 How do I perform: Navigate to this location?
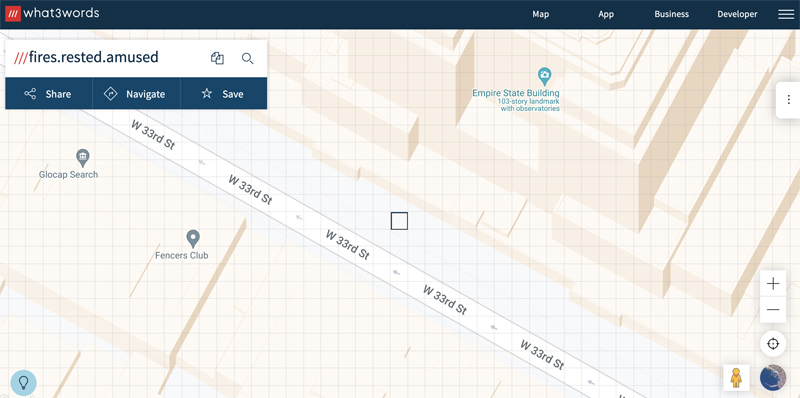coord(136,94)
